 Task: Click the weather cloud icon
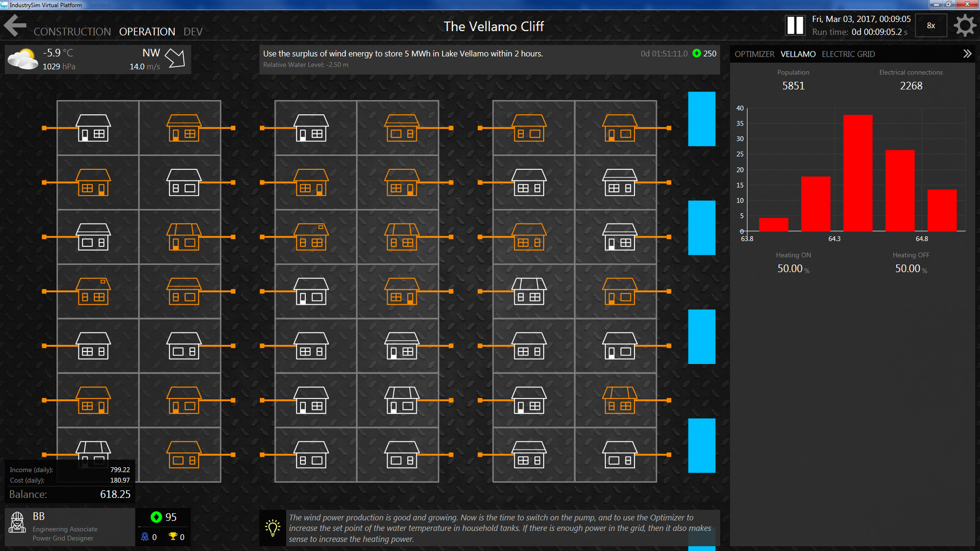(x=23, y=59)
